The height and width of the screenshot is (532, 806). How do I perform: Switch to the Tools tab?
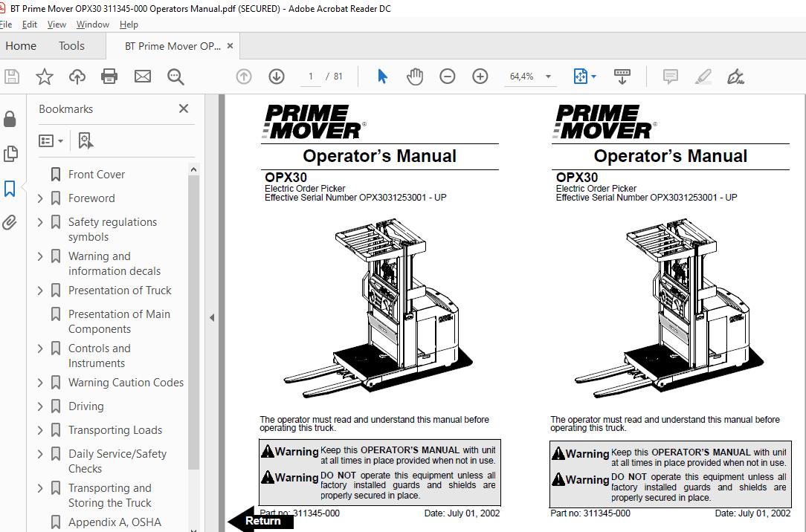pyautogui.click(x=71, y=46)
